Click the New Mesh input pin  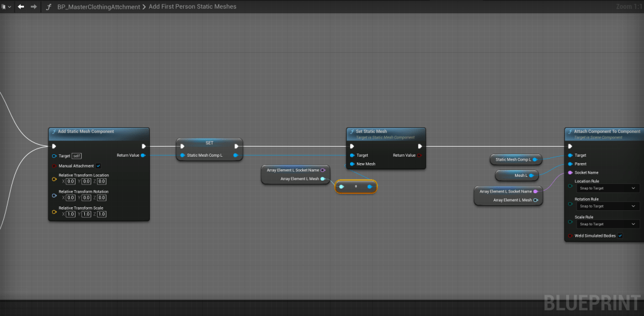pyautogui.click(x=352, y=164)
